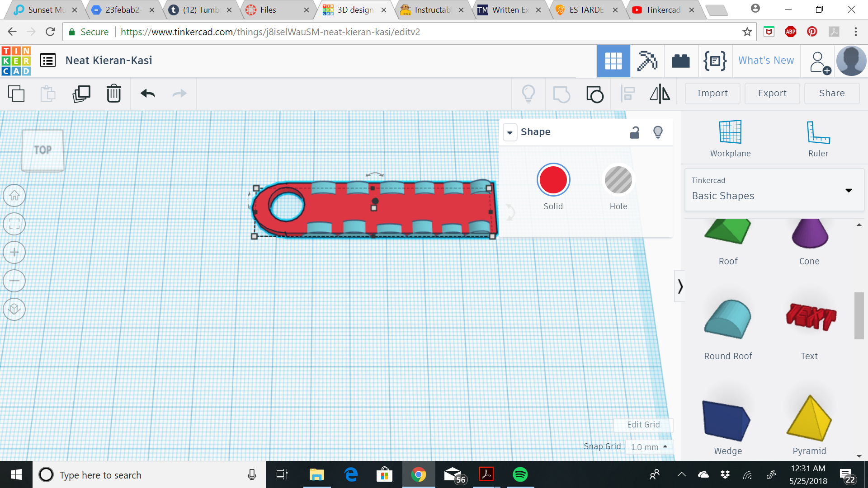Select the Ruler tool

click(x=818, y=138)
